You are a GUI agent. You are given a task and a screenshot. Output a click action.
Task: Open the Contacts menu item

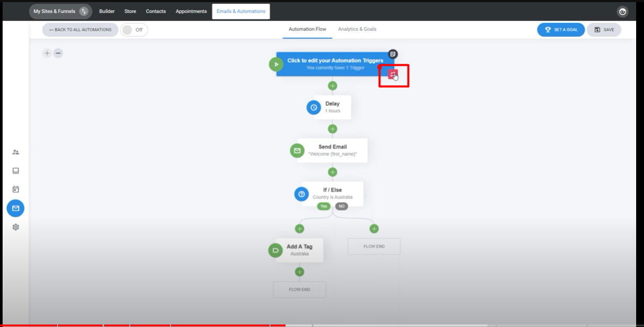pos(156,11)
